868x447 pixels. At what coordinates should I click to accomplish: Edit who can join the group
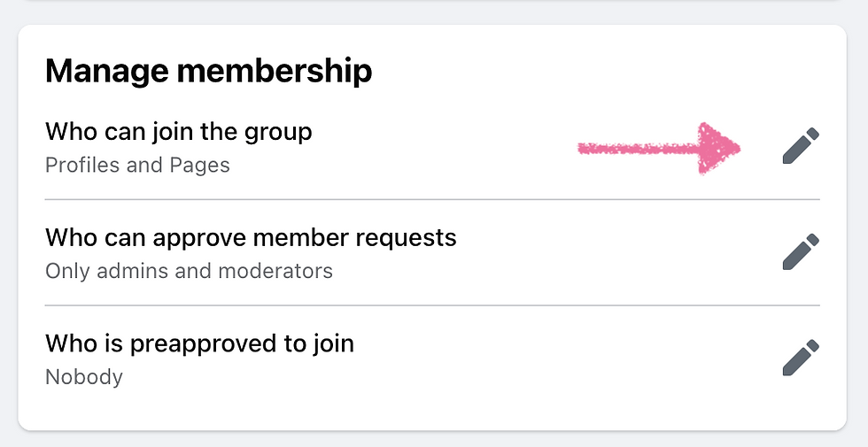[x=801, y=145]
